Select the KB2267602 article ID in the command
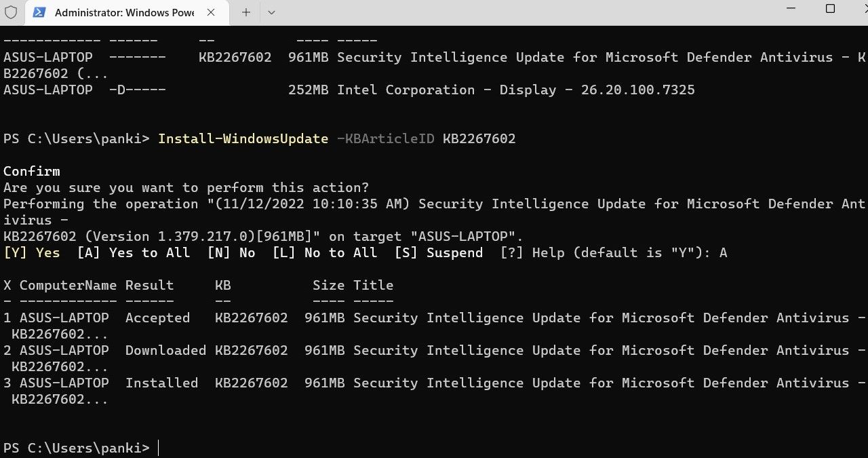Screen dimensions: 868x458 pos(479,138)
